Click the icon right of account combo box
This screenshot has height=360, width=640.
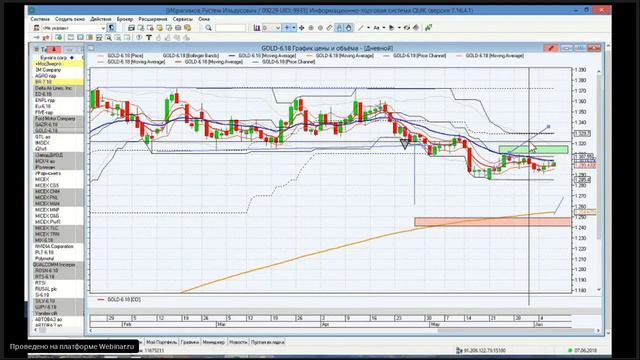pyautogui.click(x=111, y=28)
